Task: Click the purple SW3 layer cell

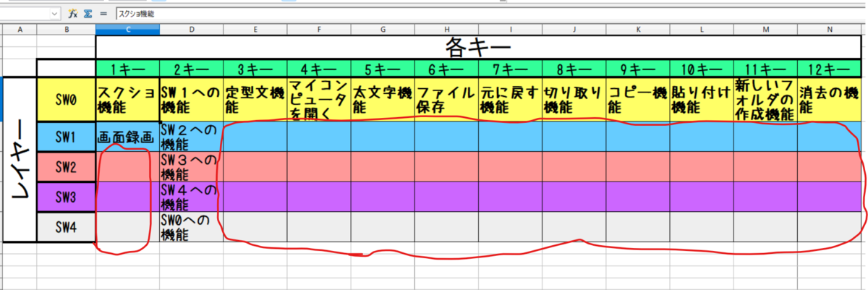Action: [67, 196]
